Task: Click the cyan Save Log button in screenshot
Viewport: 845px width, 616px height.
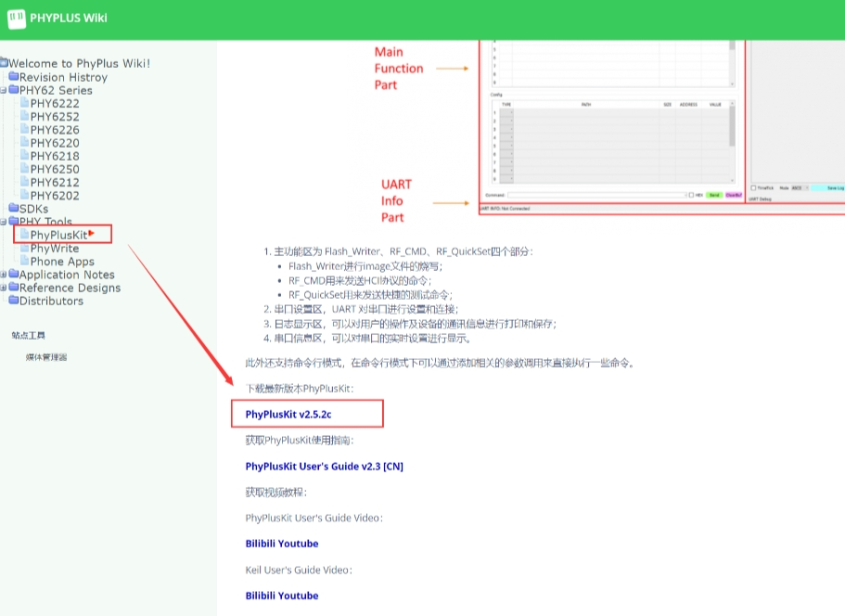Action: [828, 188]
